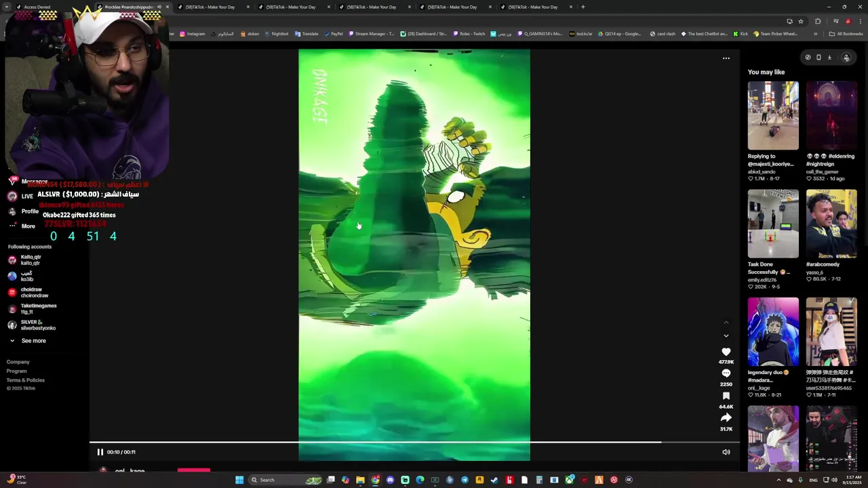This screenshot has height=488, width=868.
Task: Open the Roles - Twitch bookmark
Action: click(x=469, y=34)
